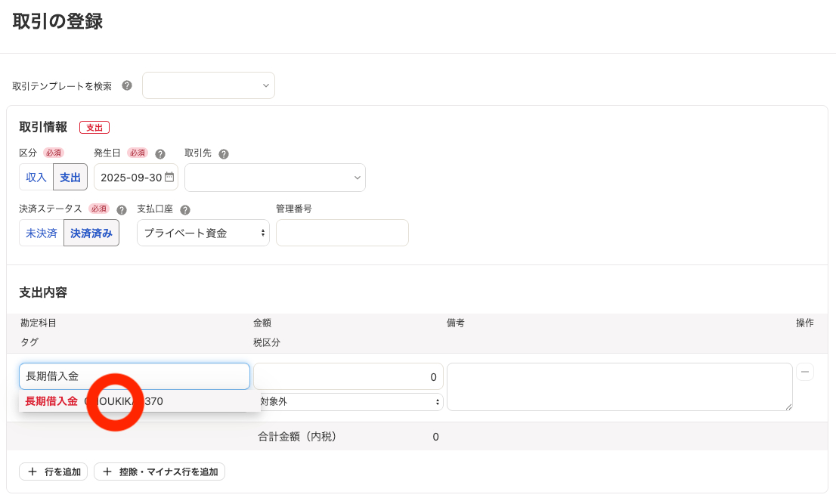The image size is (836, 504).
Task: Click help icon next to 支払口座 label
Action: (185, 209)
